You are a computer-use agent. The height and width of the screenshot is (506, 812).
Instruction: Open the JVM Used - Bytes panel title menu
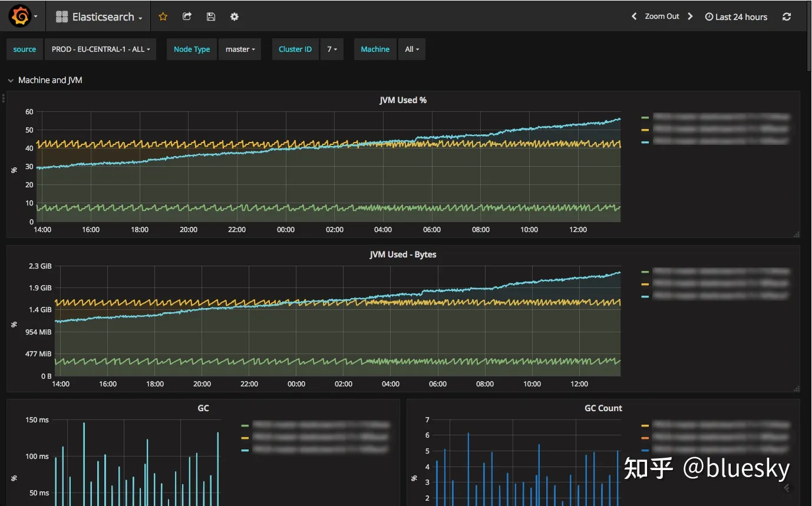pyautogui.click(x=403, y=254)
